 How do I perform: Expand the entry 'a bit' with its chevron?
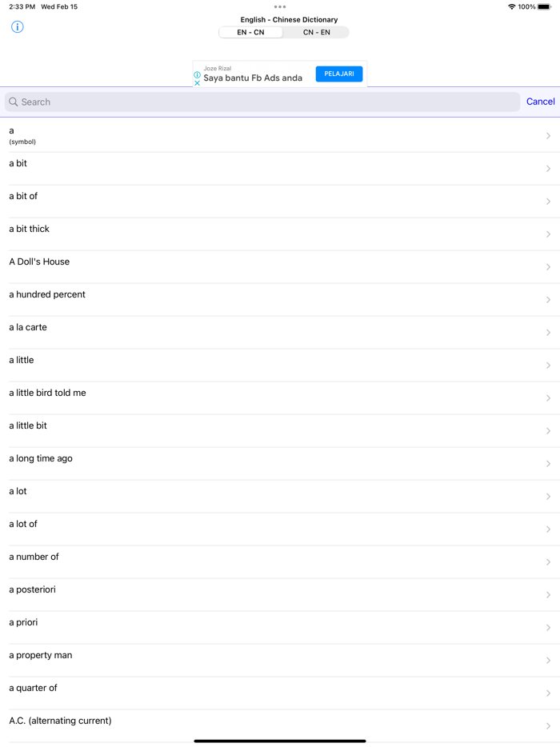(x=549, y=168)
